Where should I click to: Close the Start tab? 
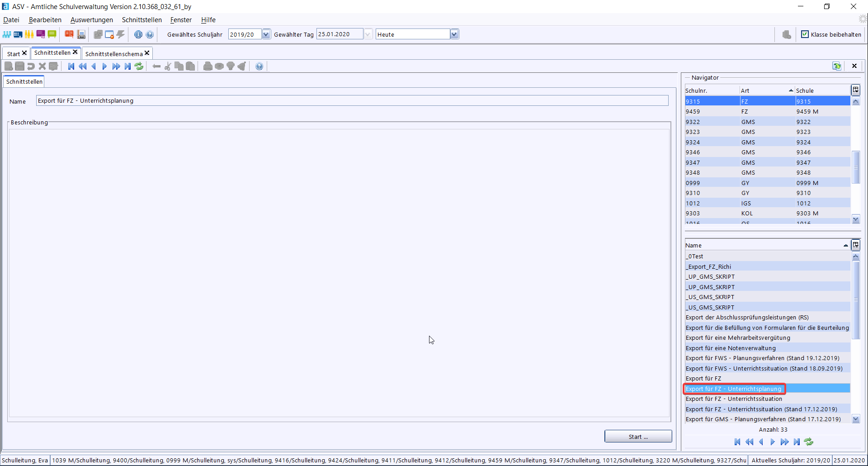pos(24,53)
